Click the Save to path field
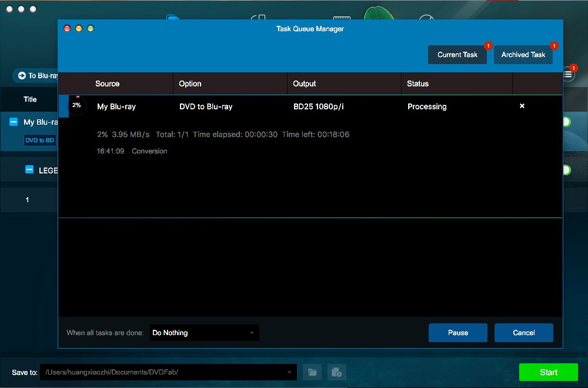This screenshot has height=388, width=588. click(168, 372)
